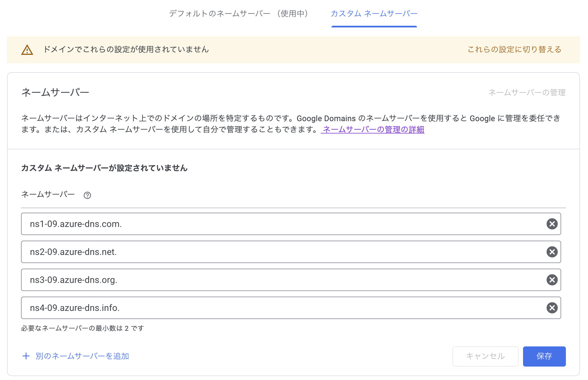
Task: Edit the ns3-09.azure-dns.org. input field
Action: pos(280,280)
